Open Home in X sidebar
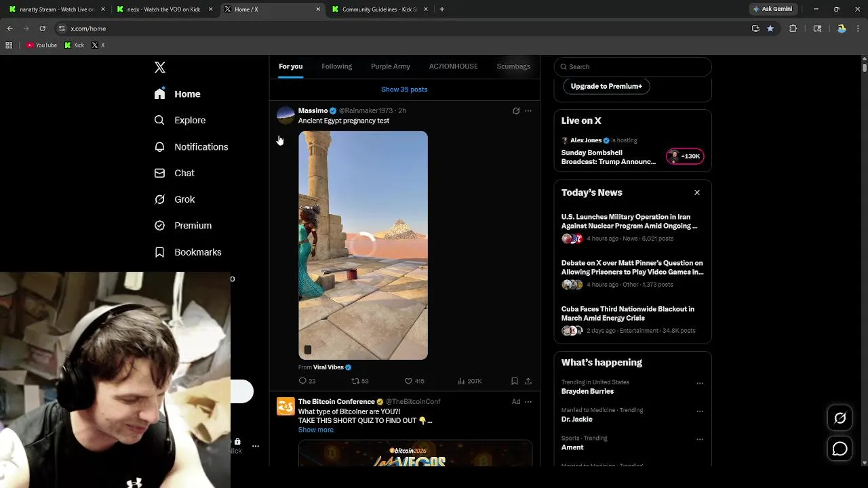 pos(178,94)
